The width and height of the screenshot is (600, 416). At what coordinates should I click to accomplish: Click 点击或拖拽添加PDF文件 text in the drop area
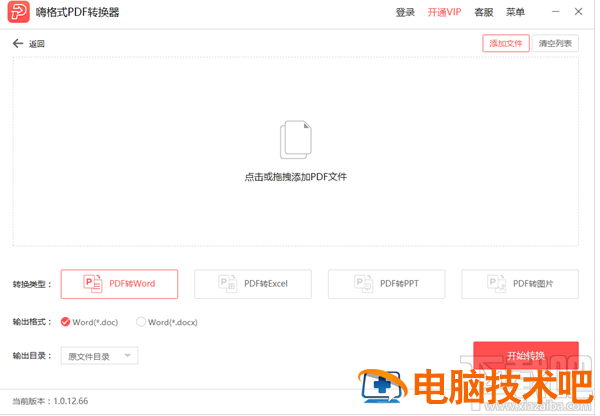point(295,177)
